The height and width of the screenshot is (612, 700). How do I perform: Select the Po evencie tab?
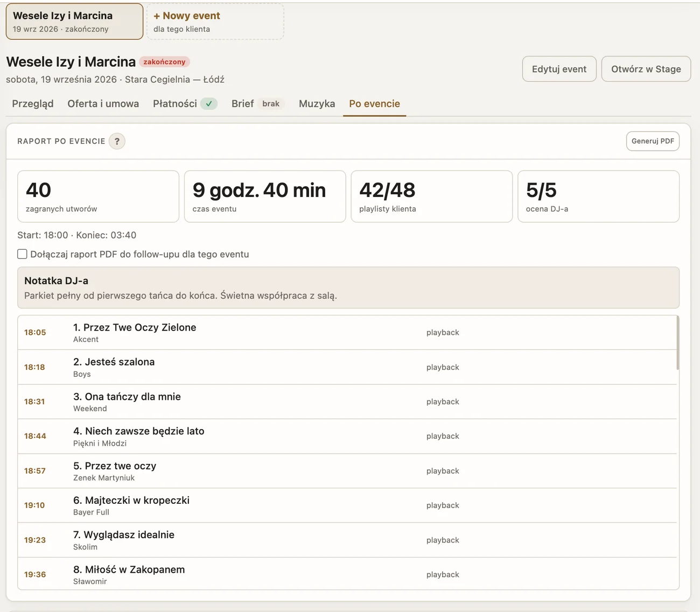[375, 104]
